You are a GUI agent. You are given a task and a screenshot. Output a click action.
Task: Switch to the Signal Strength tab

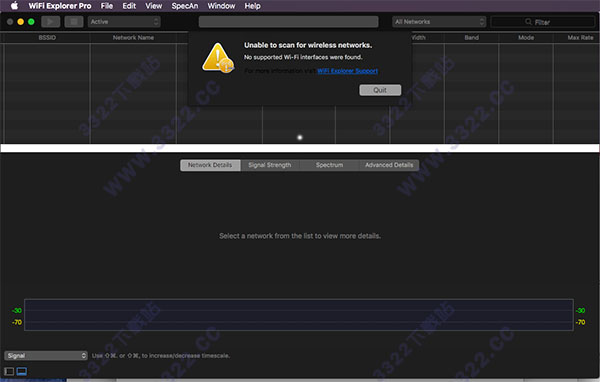point(270,165)
